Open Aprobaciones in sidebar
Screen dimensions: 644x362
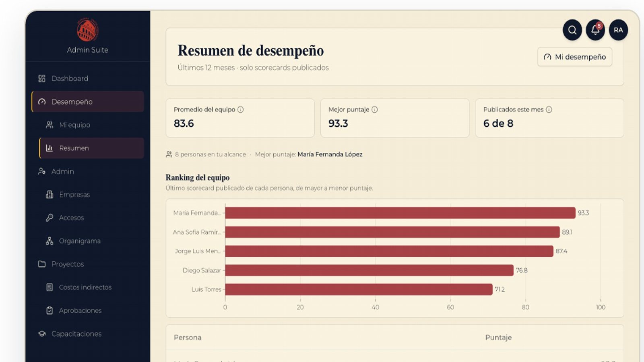click(91, 311)
